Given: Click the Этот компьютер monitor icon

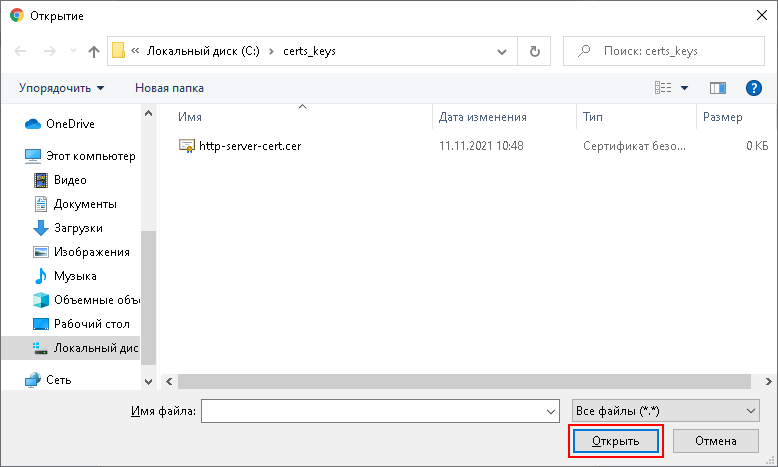Looking at the screenshot, I should (33, 156).
